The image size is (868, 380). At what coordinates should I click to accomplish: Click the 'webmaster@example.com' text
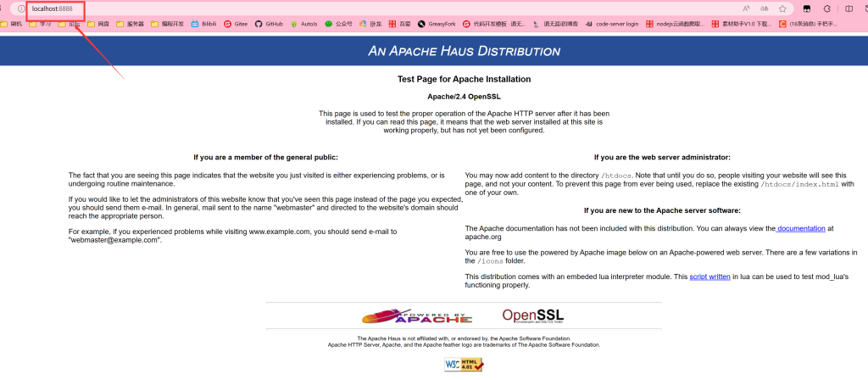(114, 240)
